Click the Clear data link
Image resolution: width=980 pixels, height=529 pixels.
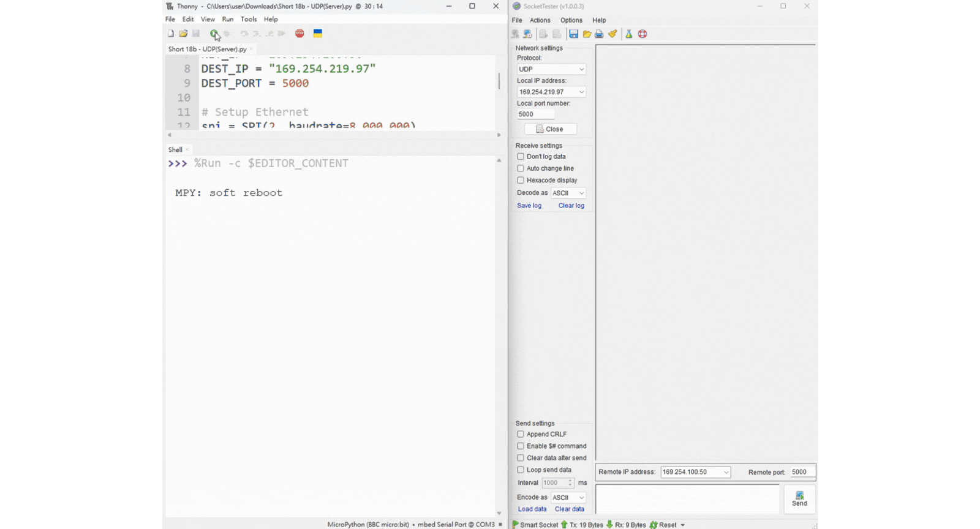[570, 509]
